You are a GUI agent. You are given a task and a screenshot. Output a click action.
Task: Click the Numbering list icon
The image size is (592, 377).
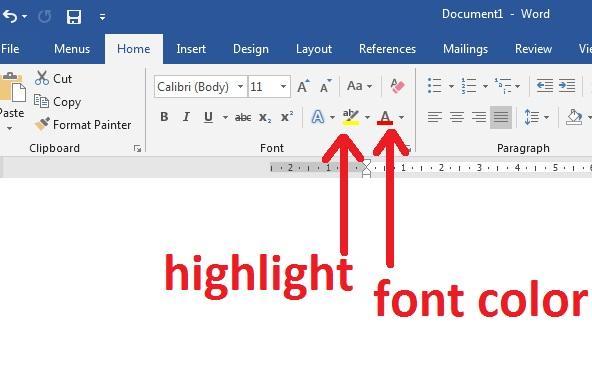[x=469, y=86]
